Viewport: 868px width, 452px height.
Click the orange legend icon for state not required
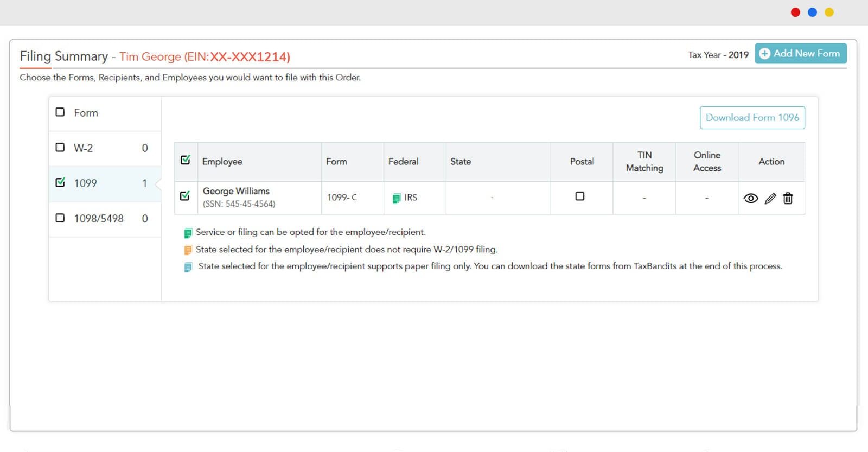coord(188,250)
